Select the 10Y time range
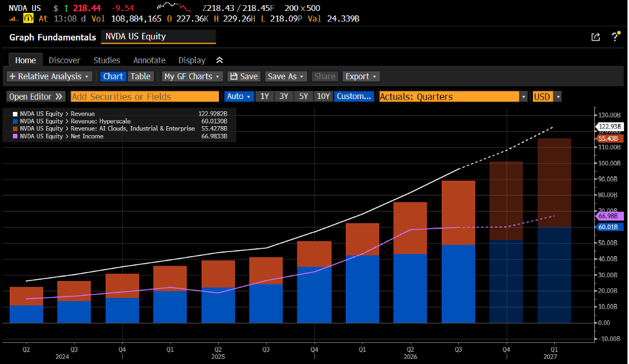Screen dimensions: 629x364 pyautogui.click(x=323, y=96)
